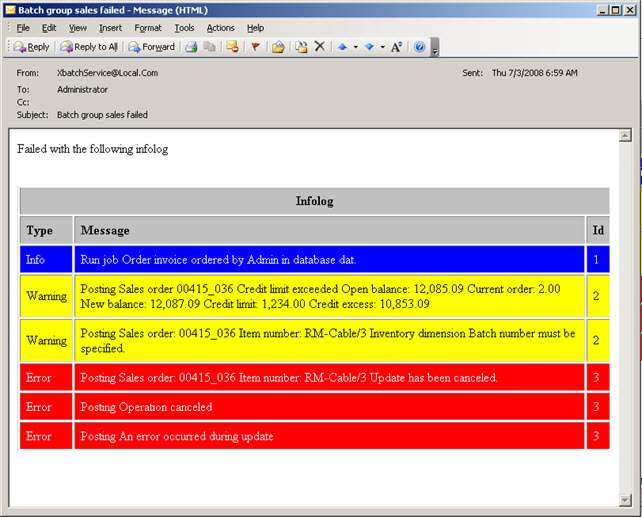Flag the message with the red flag icon
Viewport: 642px width, 517px height.
pyautogui.click(x=255, y=47)
